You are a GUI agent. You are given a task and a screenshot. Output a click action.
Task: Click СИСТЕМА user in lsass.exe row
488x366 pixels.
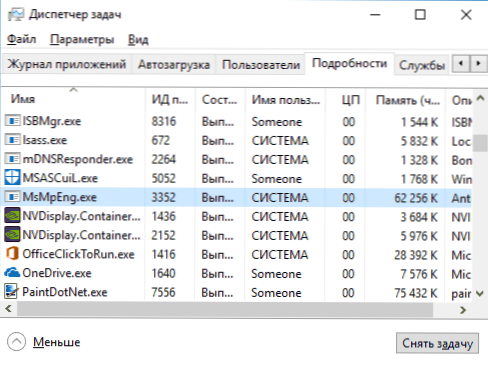280,141
